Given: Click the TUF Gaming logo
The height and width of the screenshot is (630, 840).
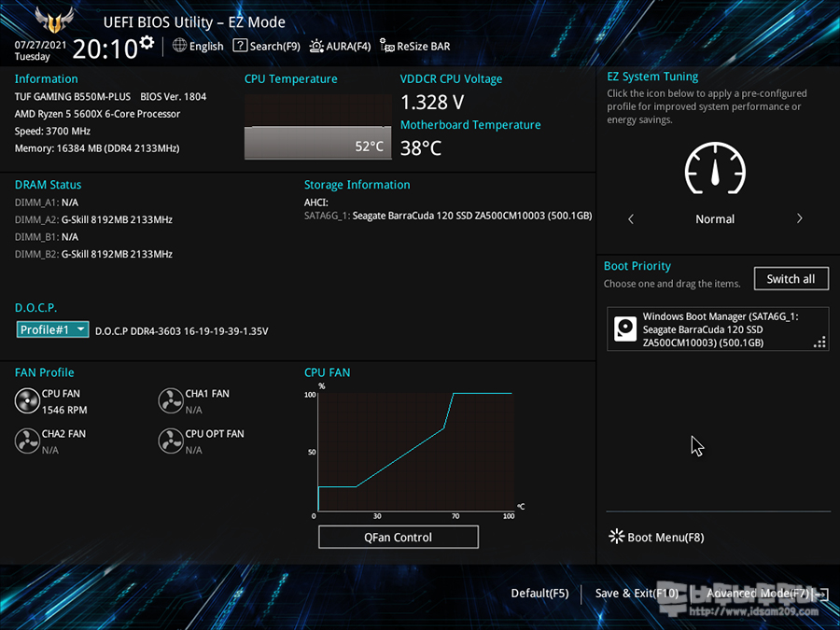Looking at the screenshot, I should point(54,20).
